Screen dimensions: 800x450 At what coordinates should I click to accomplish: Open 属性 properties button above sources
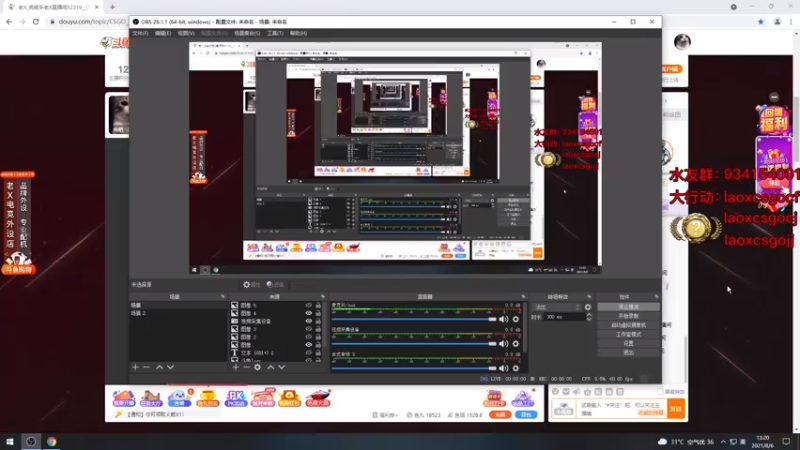coord(252,285)
